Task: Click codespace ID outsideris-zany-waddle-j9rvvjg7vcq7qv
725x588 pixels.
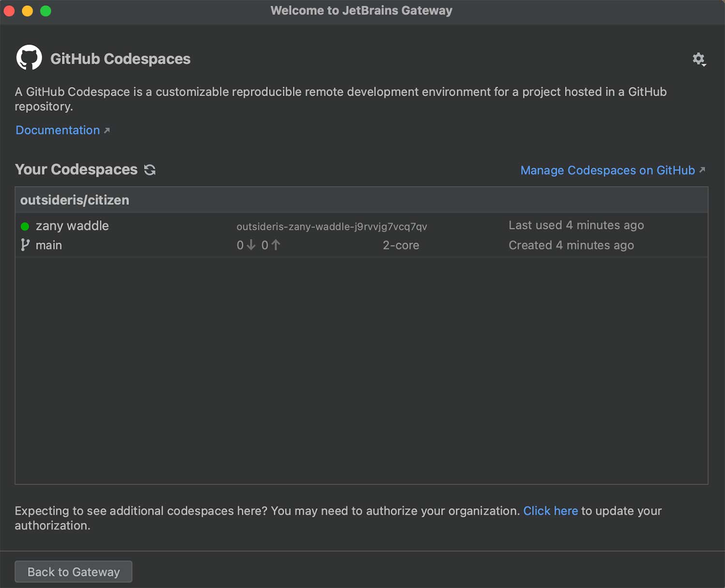Action: [x=332, y=227]
